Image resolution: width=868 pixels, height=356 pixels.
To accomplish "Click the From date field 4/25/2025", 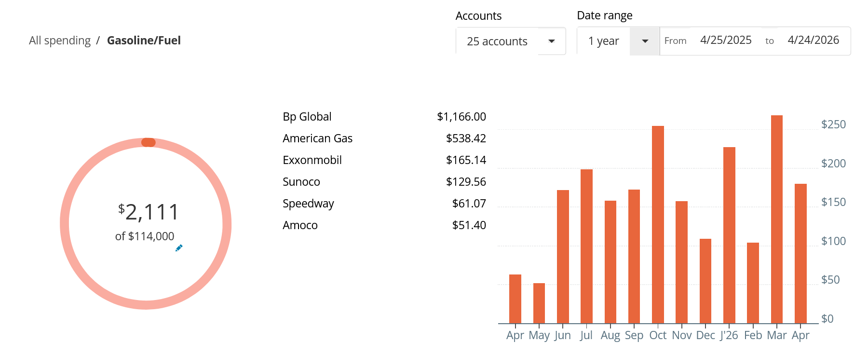I will [x=725, y=41].
